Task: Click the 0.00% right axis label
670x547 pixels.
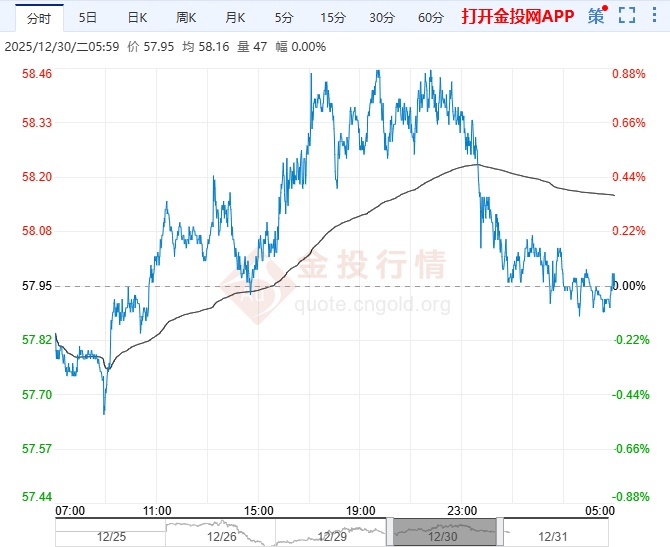Action: pos(629,286)
